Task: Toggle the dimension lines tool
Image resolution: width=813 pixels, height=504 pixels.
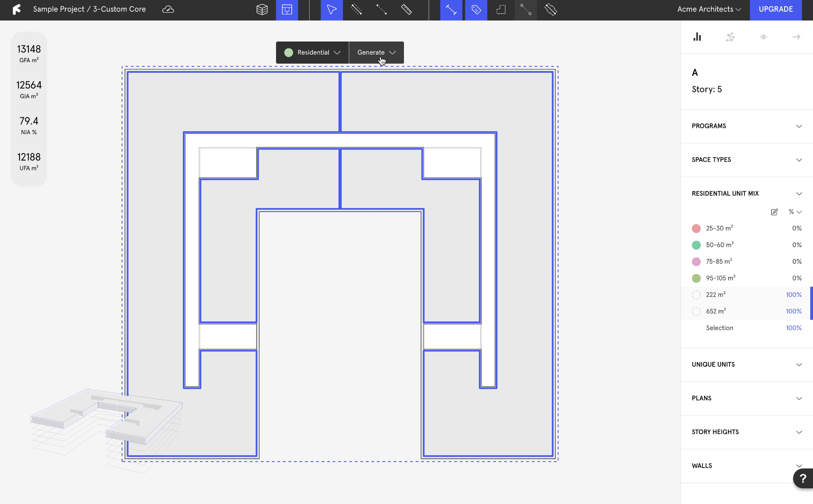Action: pyautogui.click(x=451, y=9)
